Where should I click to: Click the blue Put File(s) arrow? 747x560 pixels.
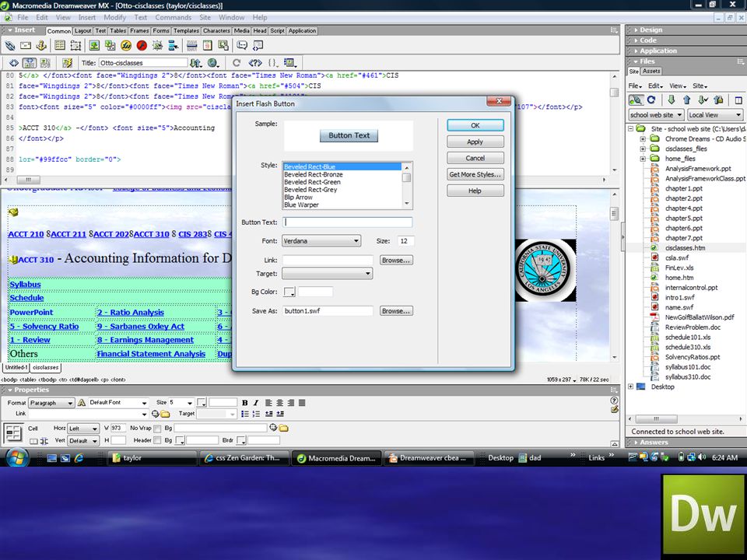tap(686, 100)
